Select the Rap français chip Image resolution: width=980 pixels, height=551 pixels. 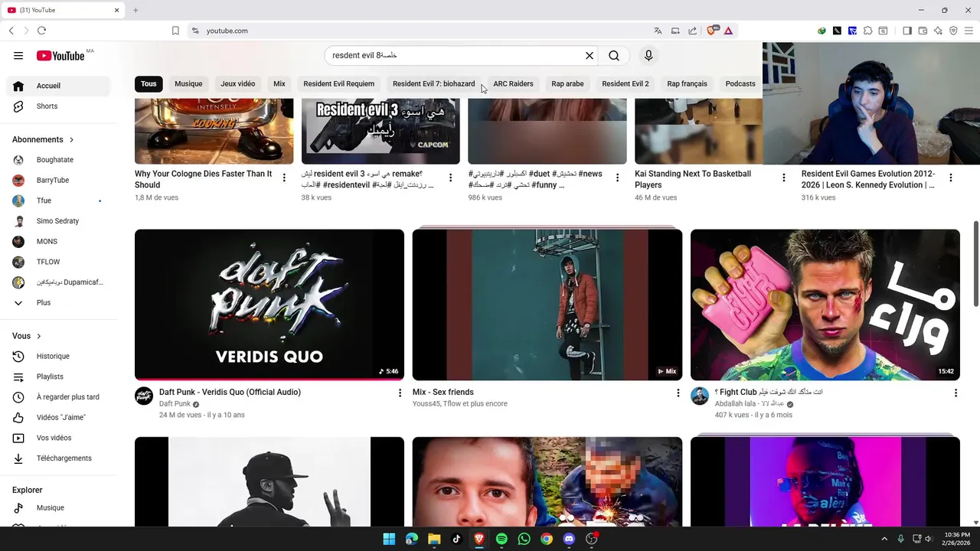tap(687, 83)
